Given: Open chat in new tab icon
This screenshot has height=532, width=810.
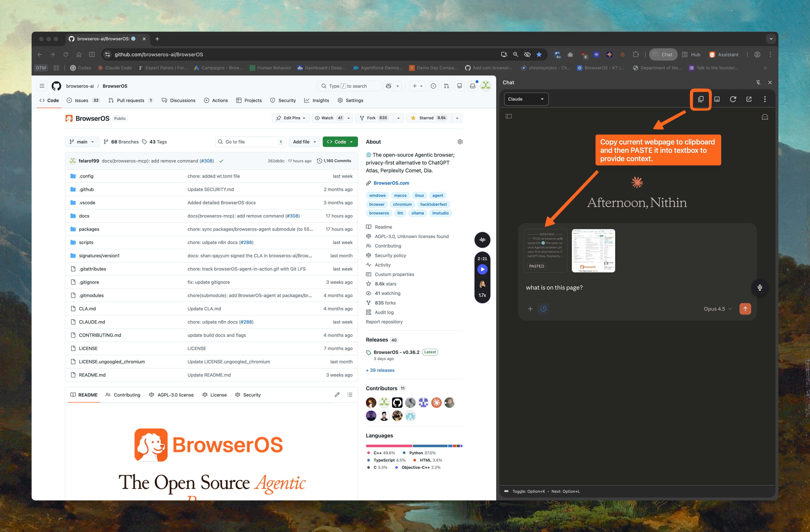Looking at the screenshot, I should pos(749,99).
